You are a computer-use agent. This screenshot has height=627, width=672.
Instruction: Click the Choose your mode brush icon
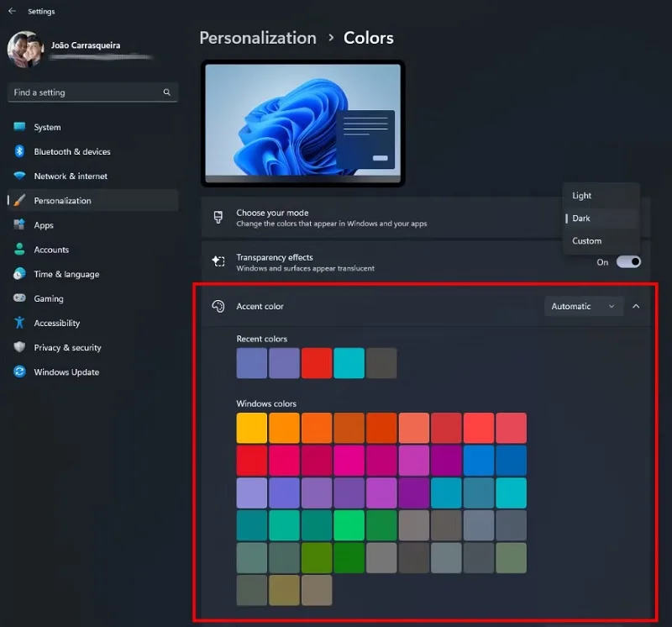tap(218, 218)
